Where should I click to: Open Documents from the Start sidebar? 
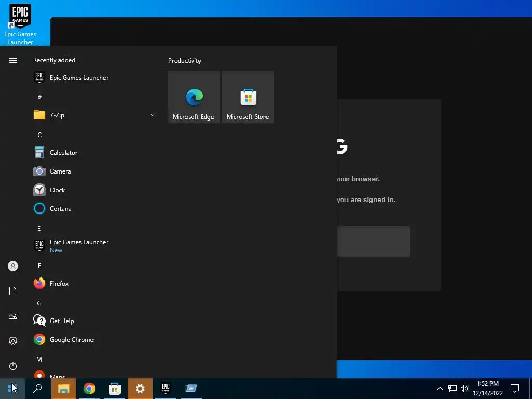(13, 291)
